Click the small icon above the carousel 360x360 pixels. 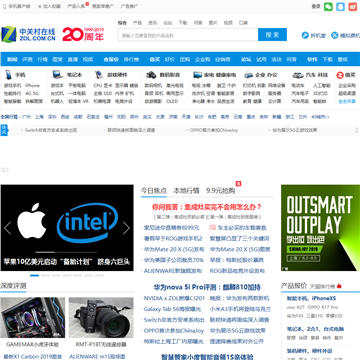click(5, 170)
